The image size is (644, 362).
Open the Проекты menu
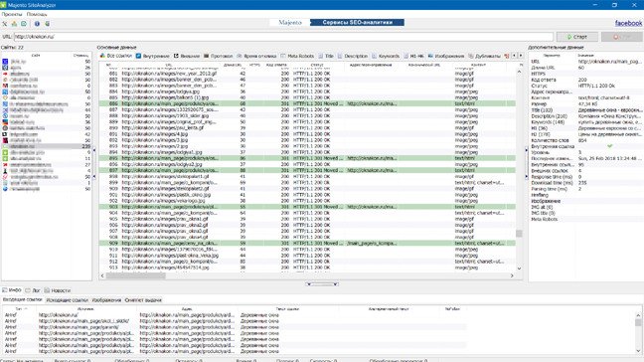pos(12,14)
